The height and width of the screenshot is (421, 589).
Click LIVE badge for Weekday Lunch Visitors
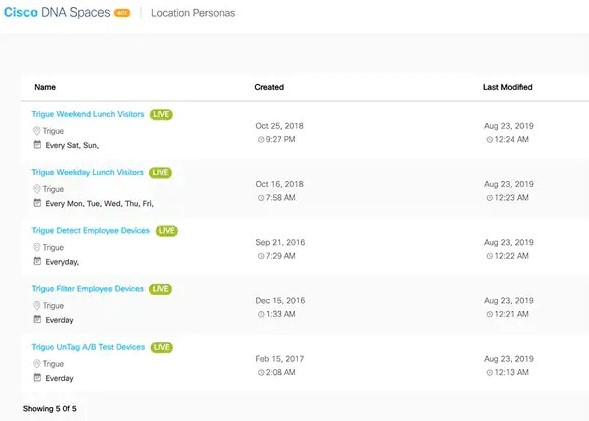160,173
